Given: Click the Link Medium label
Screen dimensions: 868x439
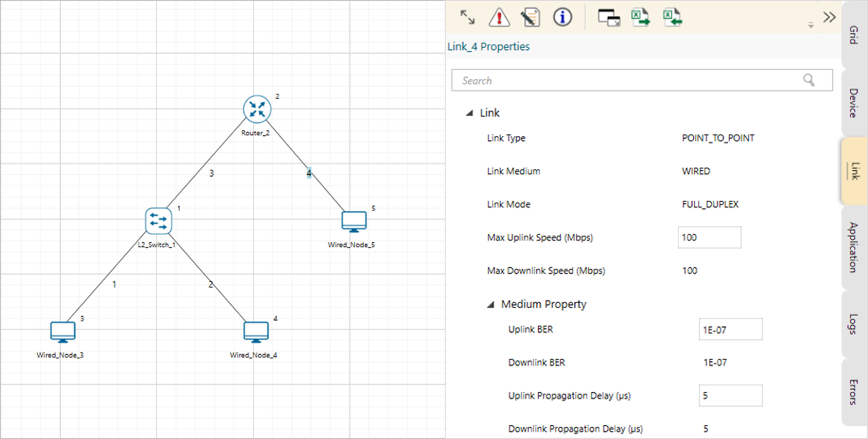Looking at the screenshot, I should [514, 172].
